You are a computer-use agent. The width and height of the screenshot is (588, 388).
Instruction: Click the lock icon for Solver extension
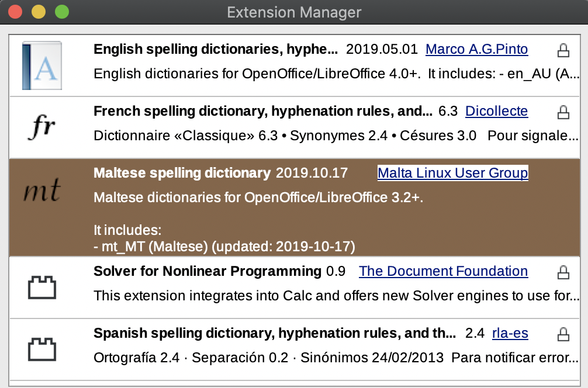(565, 273)
